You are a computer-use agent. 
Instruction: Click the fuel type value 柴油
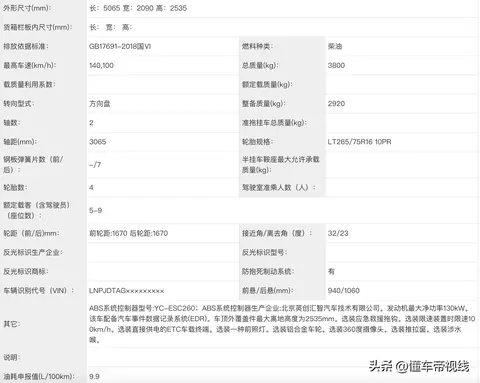[x=335, y=46]
